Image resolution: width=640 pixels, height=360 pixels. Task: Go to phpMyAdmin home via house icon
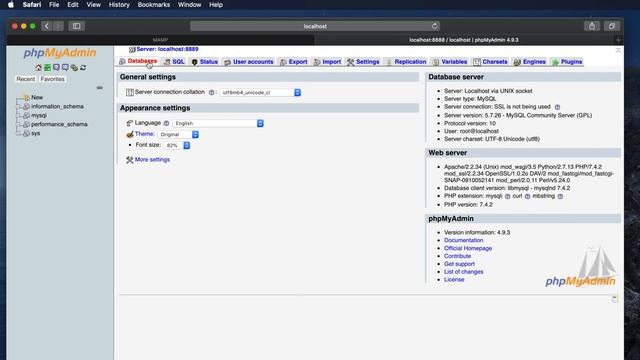point(38,68)
